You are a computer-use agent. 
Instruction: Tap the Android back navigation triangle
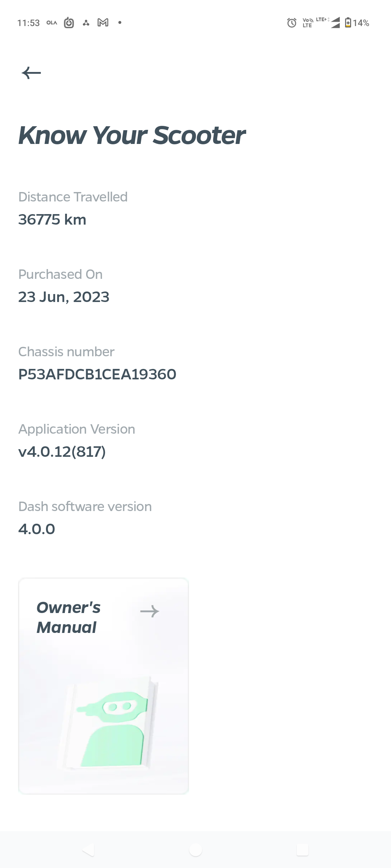(88, 850)
